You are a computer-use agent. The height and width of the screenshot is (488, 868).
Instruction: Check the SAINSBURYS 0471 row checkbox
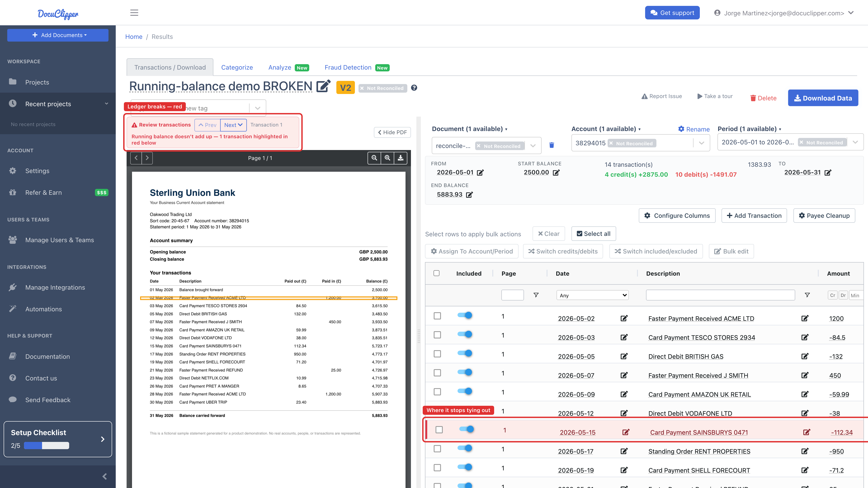[x=439, y=430]
